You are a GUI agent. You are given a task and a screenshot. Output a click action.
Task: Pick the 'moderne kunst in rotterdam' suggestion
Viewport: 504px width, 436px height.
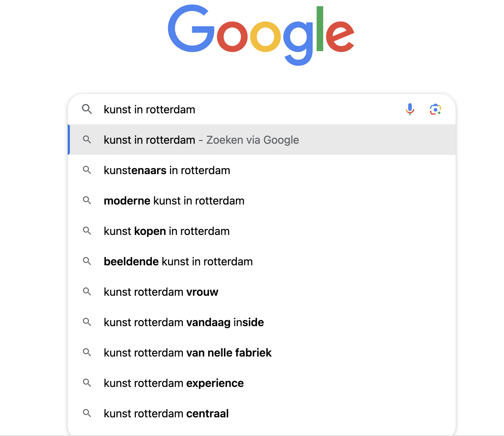tap(262, 200)
